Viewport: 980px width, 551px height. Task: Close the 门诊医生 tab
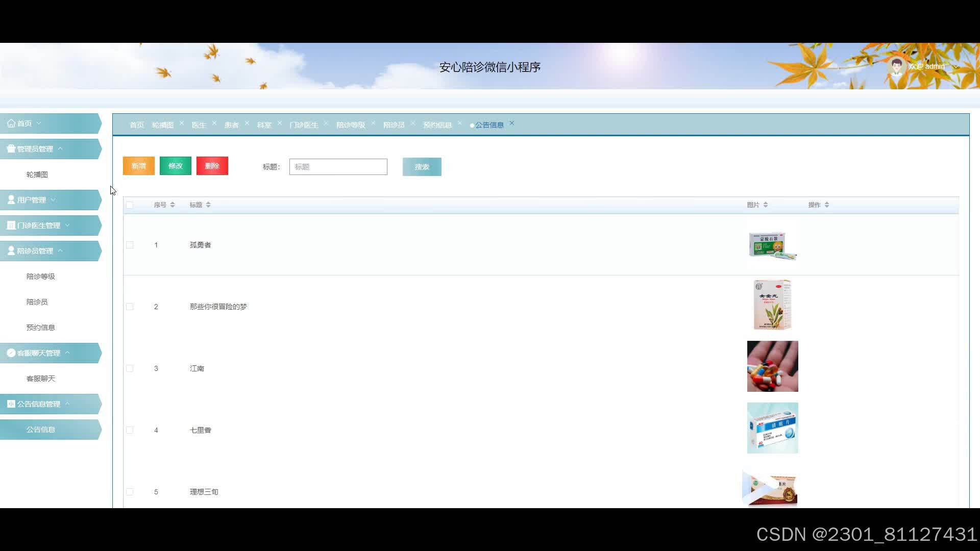[326, 123]
